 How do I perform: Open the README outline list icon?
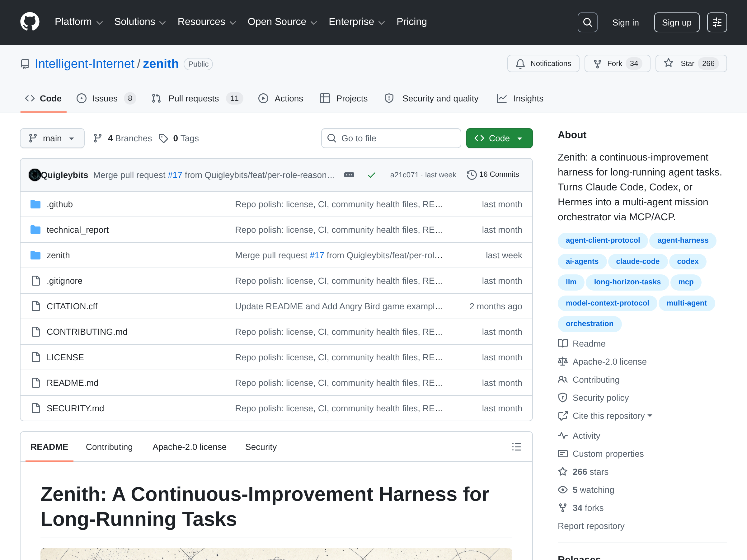(x=516, y=447)
